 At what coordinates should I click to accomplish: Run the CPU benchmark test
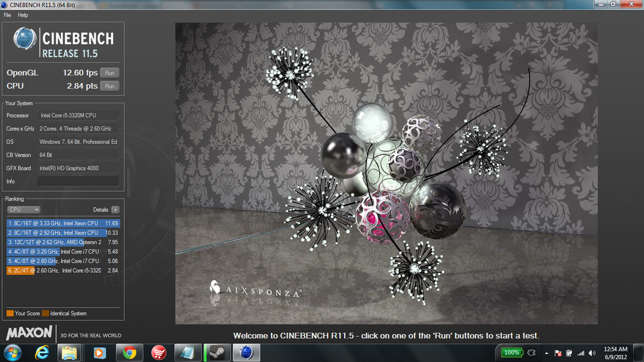(110, 86)
